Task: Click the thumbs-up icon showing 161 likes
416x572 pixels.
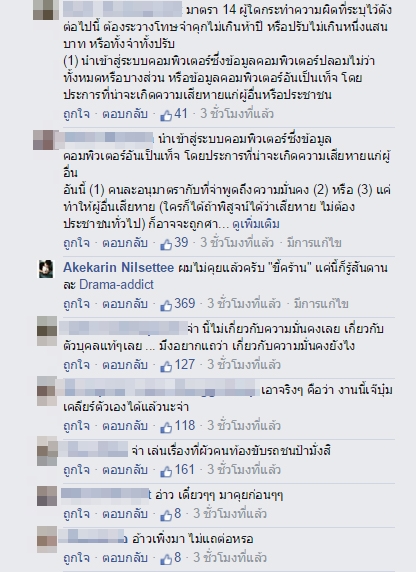Action: click(166, 471)
